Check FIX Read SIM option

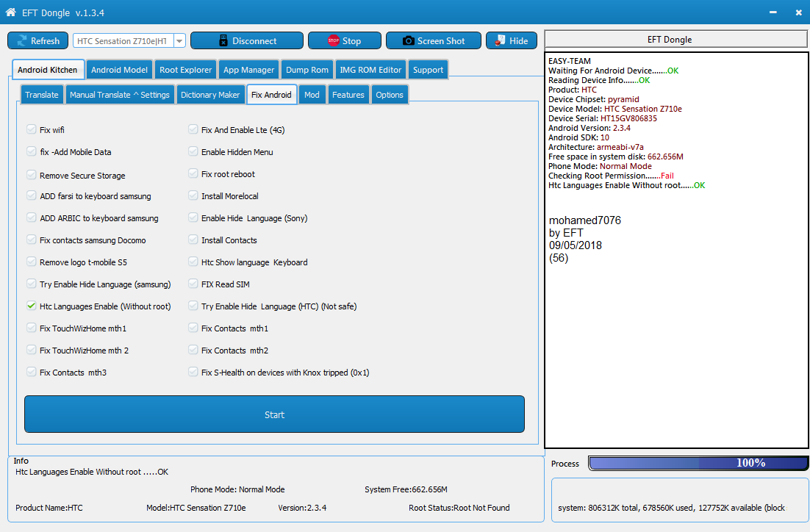pos(193,284)
